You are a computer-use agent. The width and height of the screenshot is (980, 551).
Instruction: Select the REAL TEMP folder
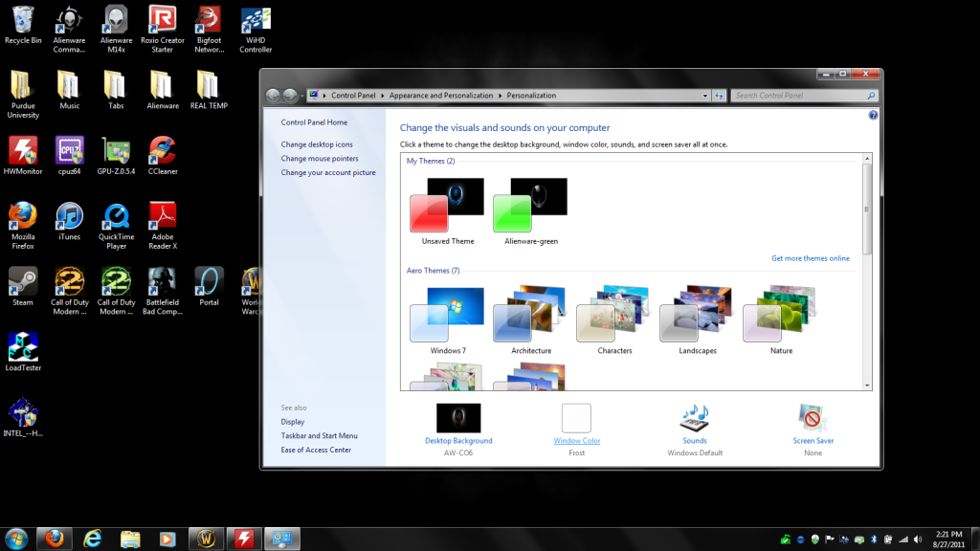coord(209,90)
